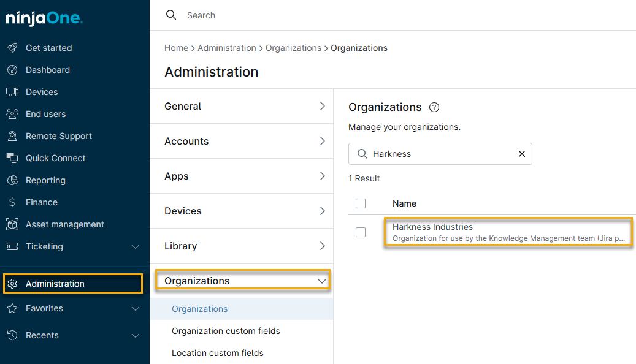Expand the Favorites section chevron
Image resolution: width=636 pixels, height=364 pixels.
(136, 308)
